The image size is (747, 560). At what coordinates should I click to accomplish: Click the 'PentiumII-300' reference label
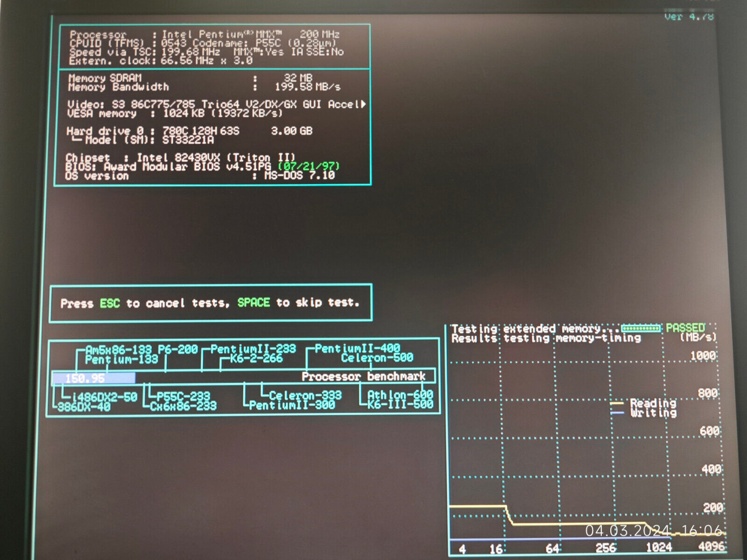pyautogui.click(x=292, y=405)
